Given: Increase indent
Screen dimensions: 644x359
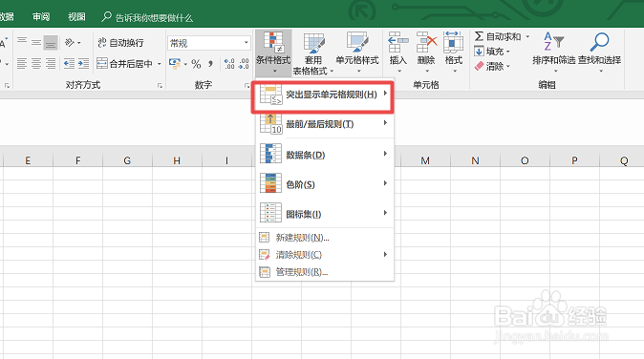Looking at the screenshot, I should click(83, 64).
